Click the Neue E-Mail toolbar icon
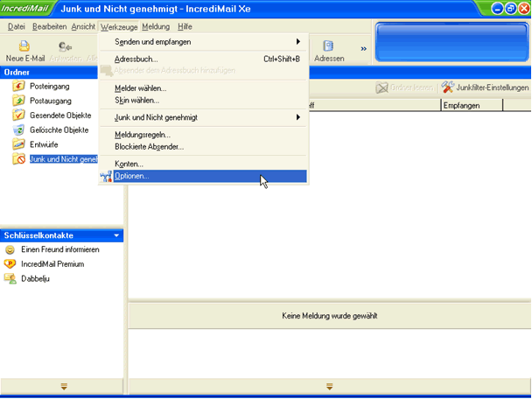The height and width of the screenshot is (399, 532). 24,45
